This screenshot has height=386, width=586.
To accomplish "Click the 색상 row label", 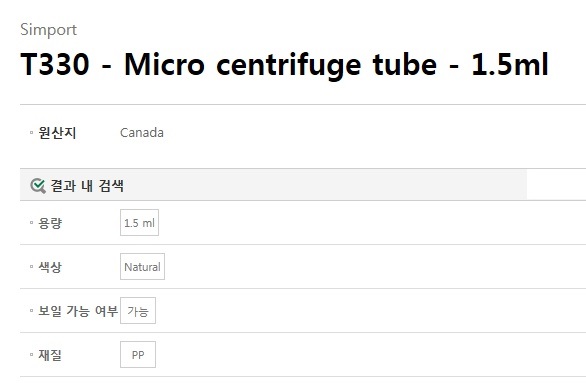I will (50, 267).
